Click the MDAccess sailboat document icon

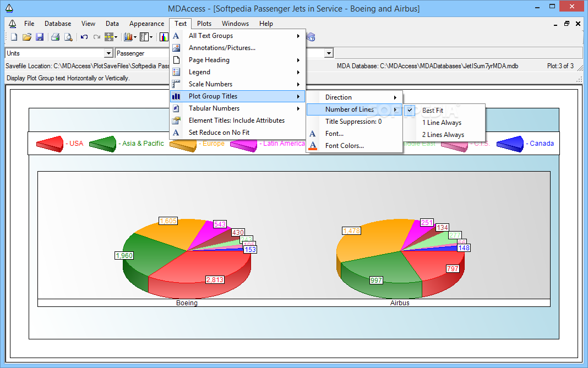tap(12, 24)
